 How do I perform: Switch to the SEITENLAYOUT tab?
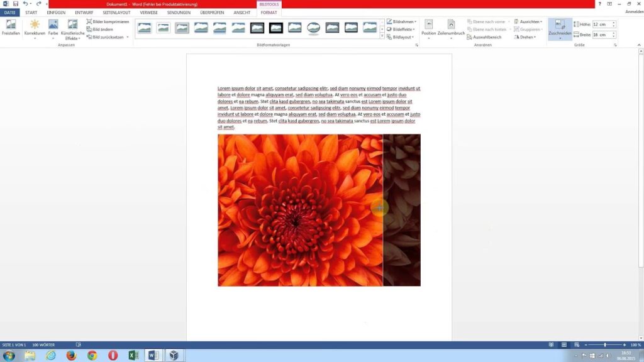coord(118,13)
